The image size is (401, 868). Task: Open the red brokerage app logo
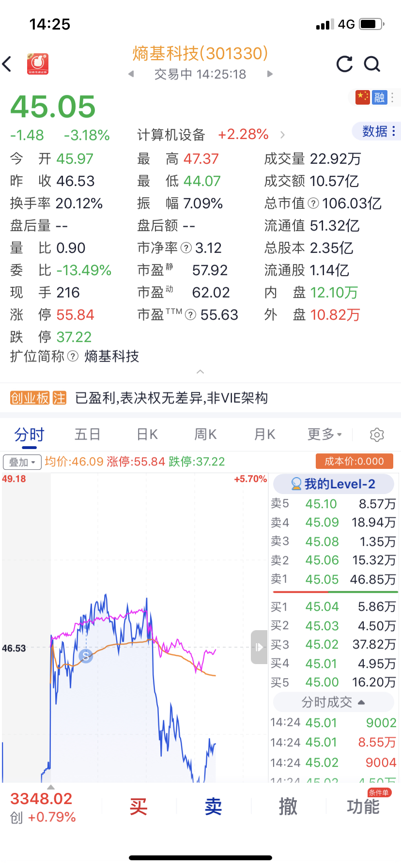[38, 63]
